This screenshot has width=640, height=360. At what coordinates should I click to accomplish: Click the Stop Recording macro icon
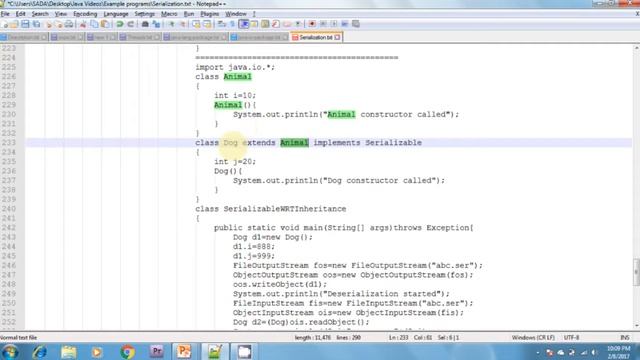[x=323, y=24]
